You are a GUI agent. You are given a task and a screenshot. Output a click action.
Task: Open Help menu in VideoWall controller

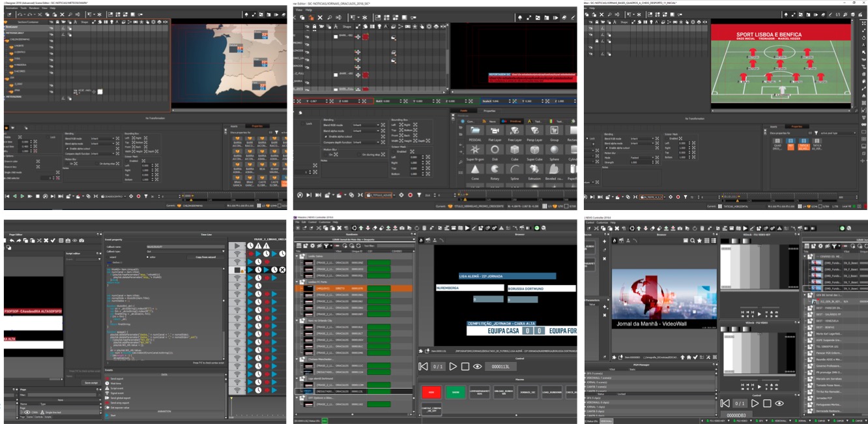pos(613,222)
